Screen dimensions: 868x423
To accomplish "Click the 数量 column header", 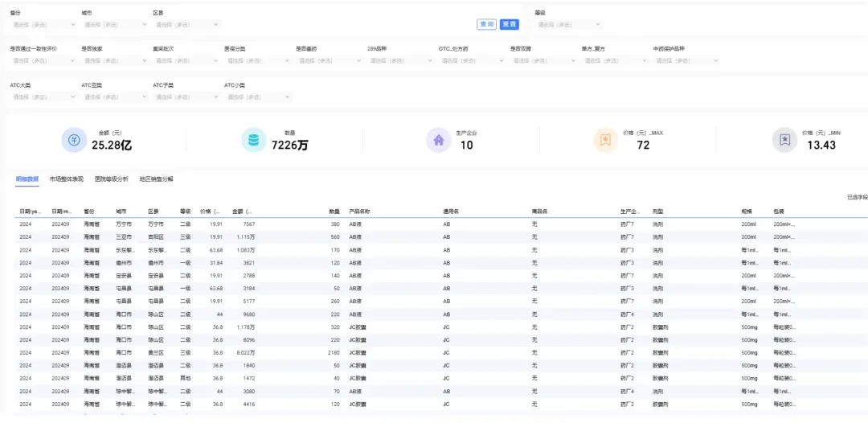I will click(x=334, y=211).
